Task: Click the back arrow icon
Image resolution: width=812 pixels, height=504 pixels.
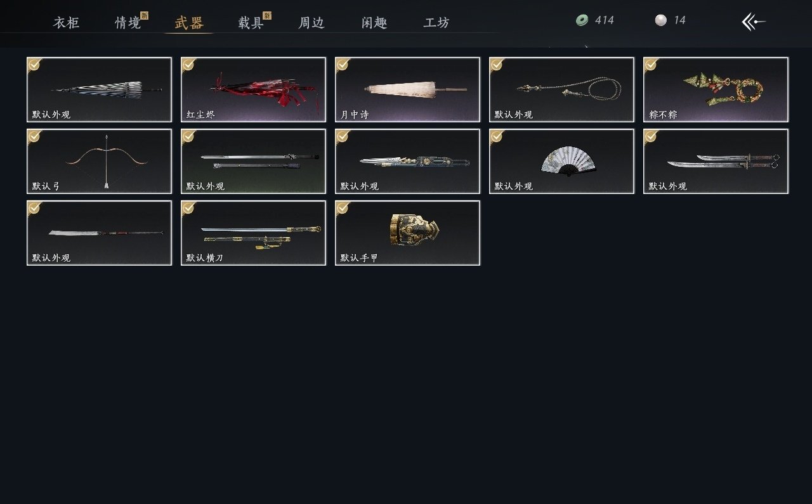Action: (754, 22)
